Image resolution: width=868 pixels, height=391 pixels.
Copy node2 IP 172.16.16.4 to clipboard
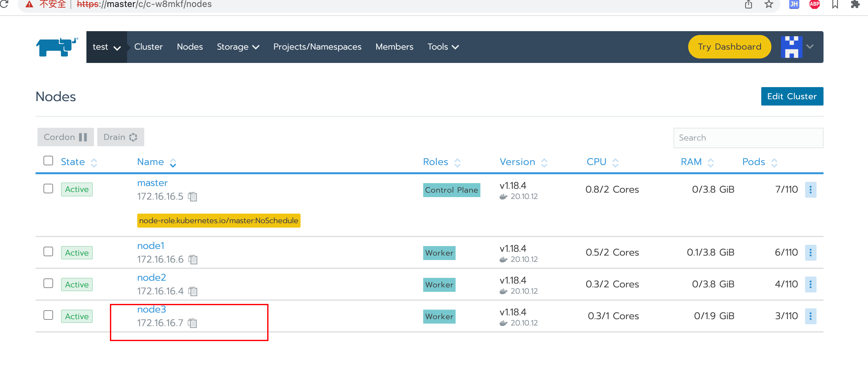tap(193, 291)
